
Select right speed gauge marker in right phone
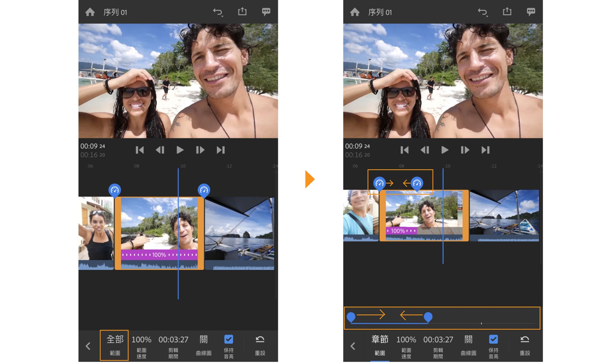417,183
